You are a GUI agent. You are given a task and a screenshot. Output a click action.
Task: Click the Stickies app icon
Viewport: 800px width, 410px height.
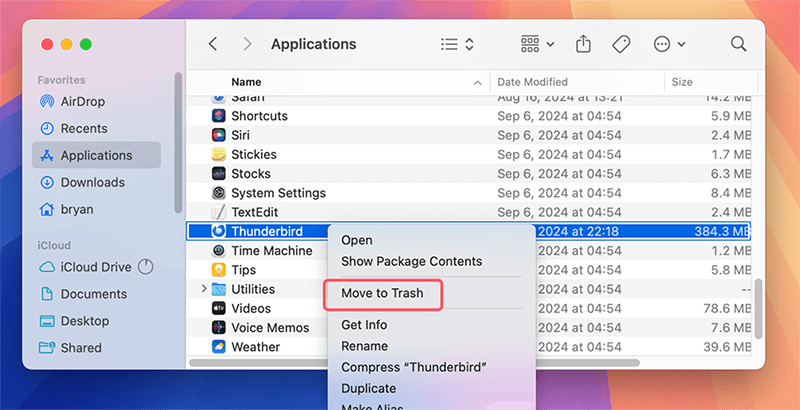(x=219, y=155)
